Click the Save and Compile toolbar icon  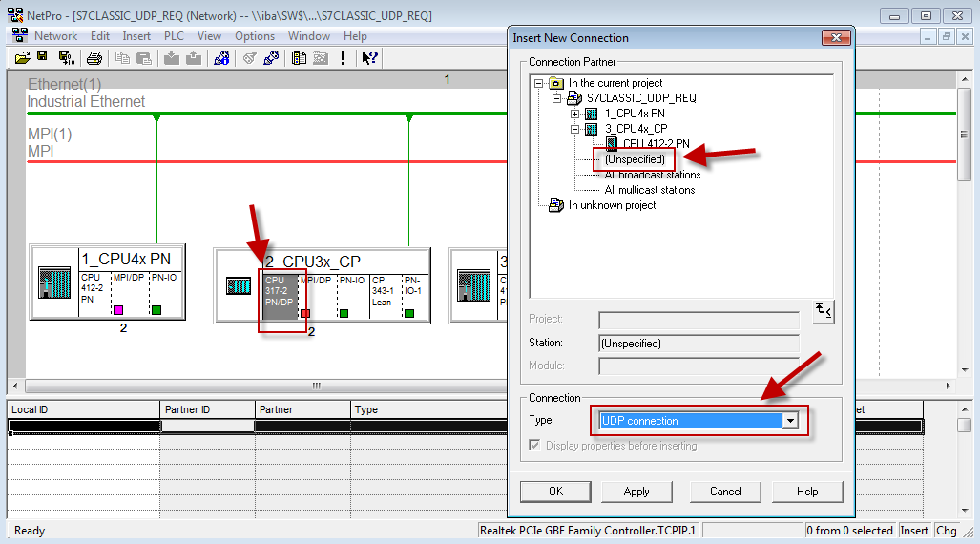tap(67, 57)
